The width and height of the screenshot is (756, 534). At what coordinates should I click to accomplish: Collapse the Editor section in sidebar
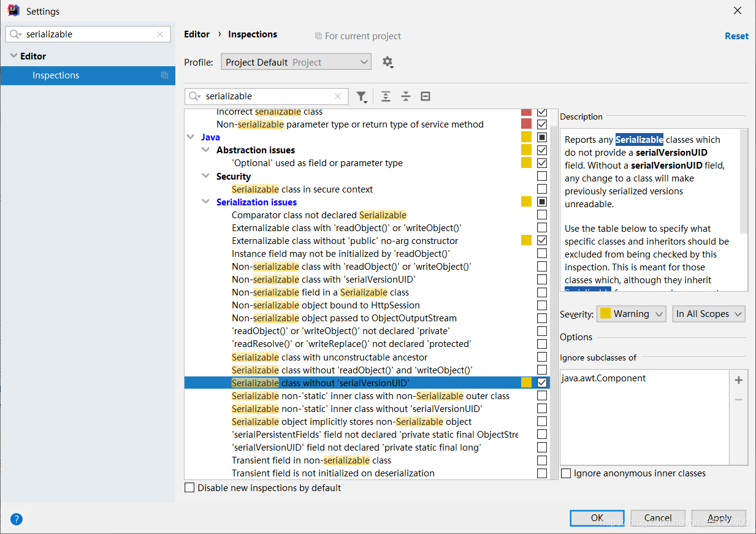13,56
